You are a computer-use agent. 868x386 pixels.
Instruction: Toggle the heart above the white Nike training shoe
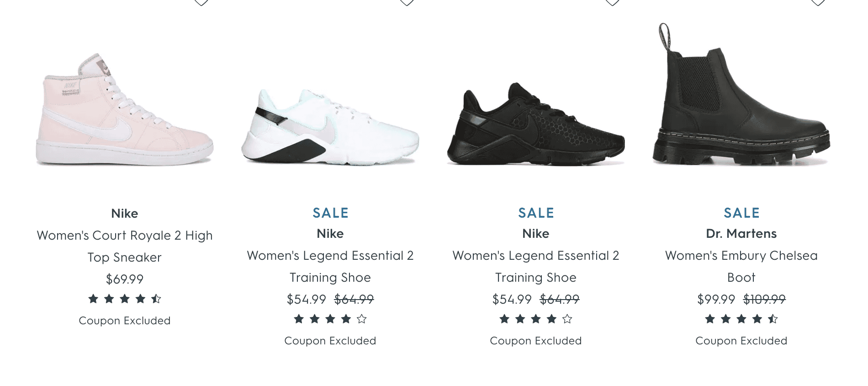(407, 2)
